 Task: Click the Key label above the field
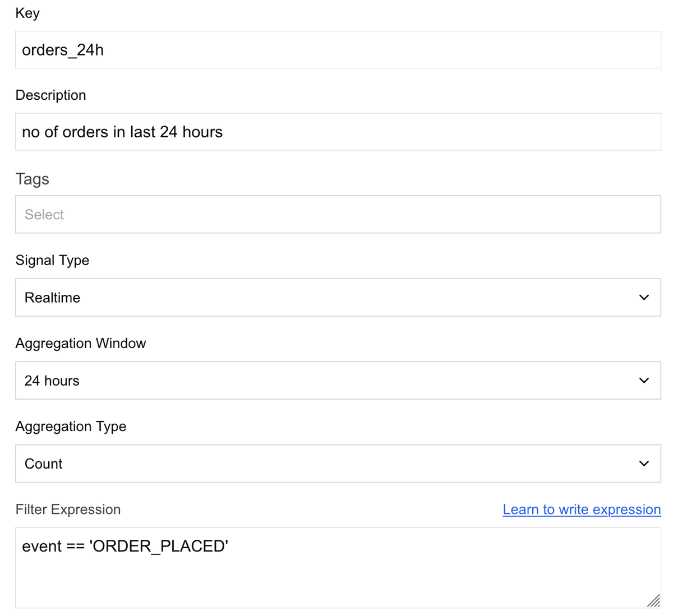(x=27, y=12)
